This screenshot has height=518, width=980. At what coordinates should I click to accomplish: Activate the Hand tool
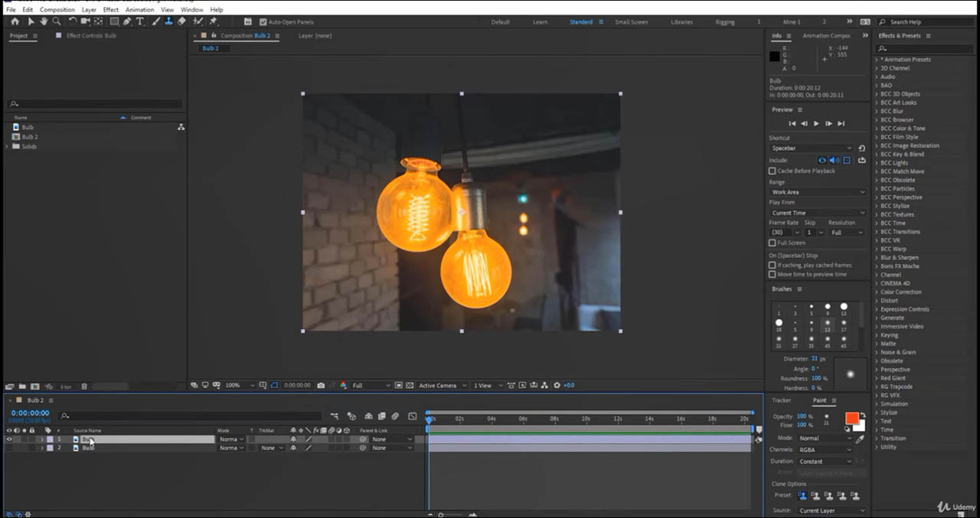click(44, 21)
